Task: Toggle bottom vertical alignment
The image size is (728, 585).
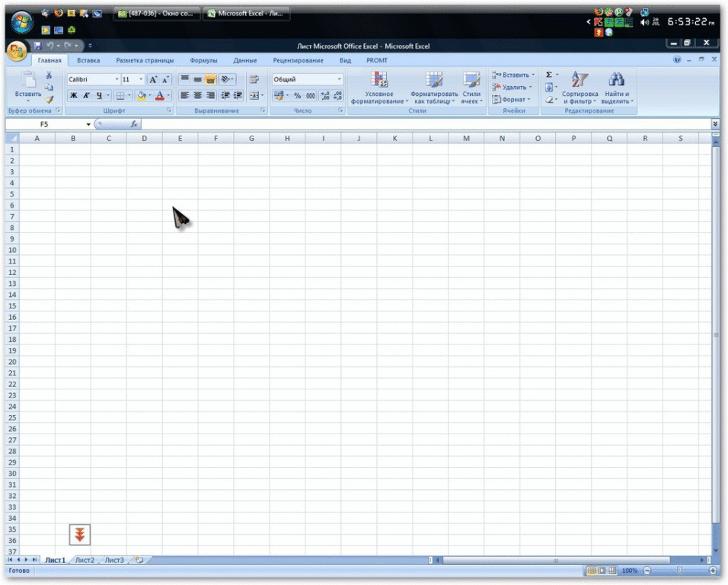Action: tap(210, 79)
